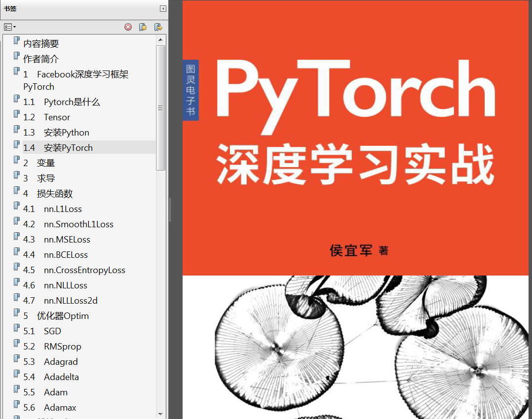Click bookmark icon beside 4.6 nn.NLLLoss
The image size is (532, 419).
[x=17, y=282]
